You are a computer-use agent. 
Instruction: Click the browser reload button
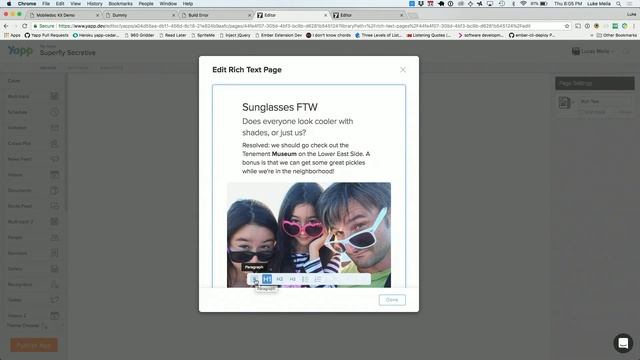click(x=24, y=26)
